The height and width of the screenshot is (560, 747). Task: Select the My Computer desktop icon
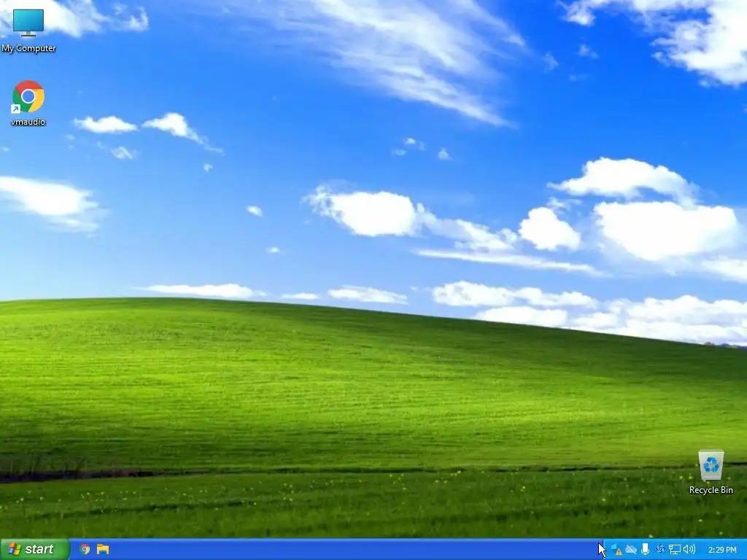click(28, 23)
